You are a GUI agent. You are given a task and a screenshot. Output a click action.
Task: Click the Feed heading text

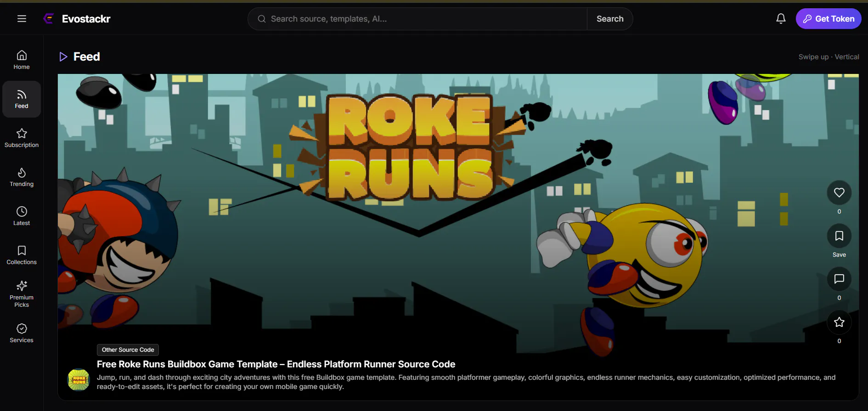point(87,57)
